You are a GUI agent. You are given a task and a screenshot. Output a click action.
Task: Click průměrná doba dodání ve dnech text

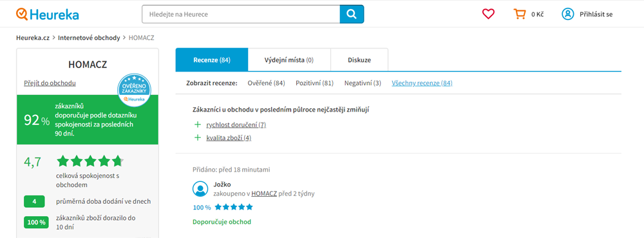(104, 201)
